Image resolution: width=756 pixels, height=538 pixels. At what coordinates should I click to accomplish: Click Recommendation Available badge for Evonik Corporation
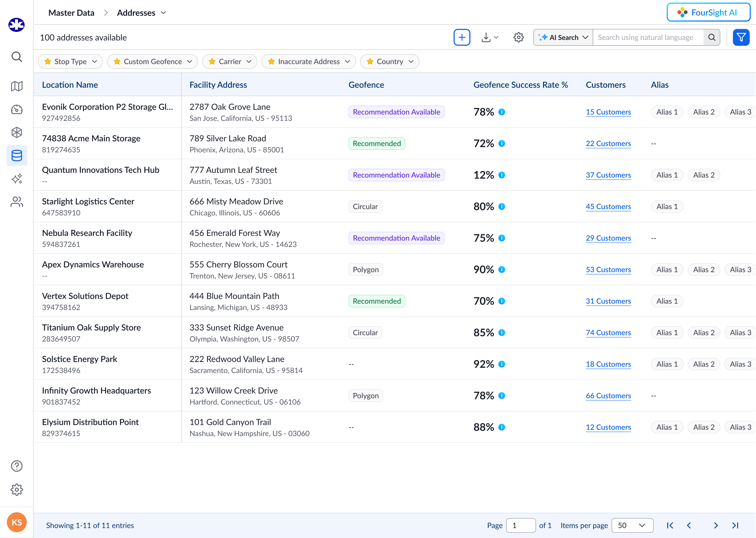397,112
